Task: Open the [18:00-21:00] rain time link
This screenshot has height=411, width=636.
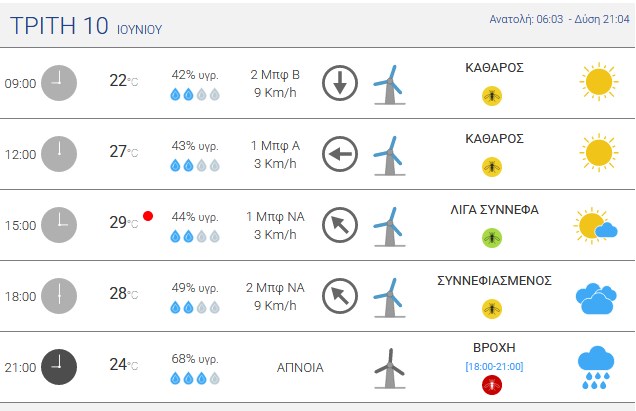Action: coord(494,366)
